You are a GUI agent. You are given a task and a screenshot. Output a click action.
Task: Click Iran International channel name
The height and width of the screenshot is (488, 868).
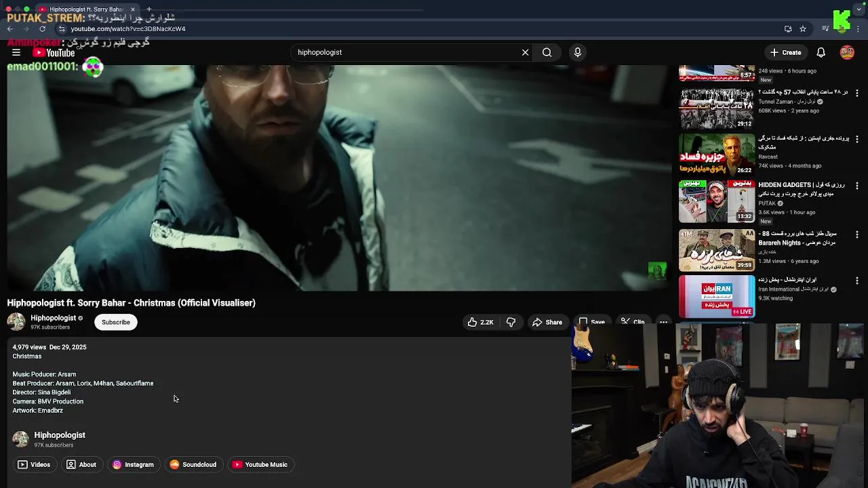(x=793, y=289)
